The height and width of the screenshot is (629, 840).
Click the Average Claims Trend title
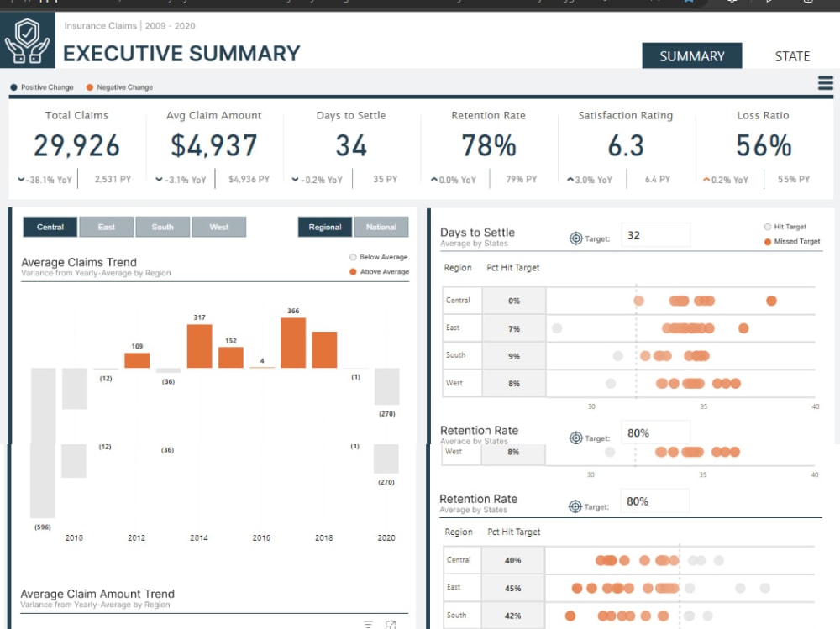[79, 262]
